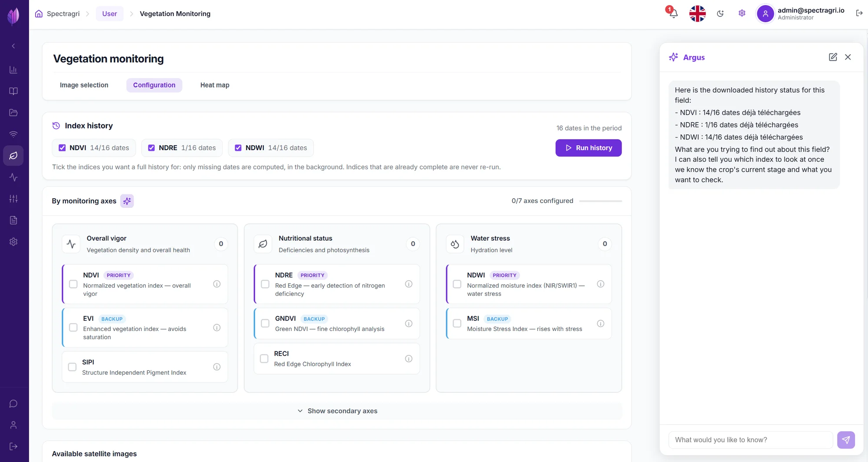Screen dimensions: 868x462
Task: Open admin@spectragri.io account menu
Action: tap(801, 13)
